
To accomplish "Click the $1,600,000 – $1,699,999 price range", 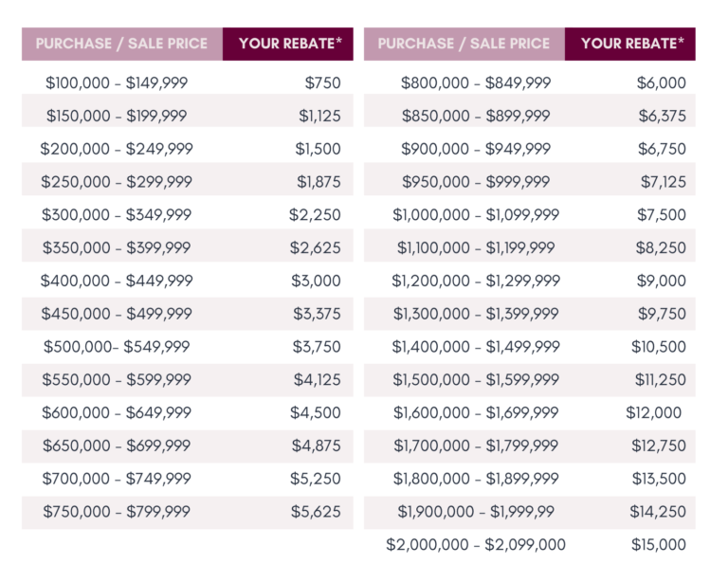I will 476,413.
